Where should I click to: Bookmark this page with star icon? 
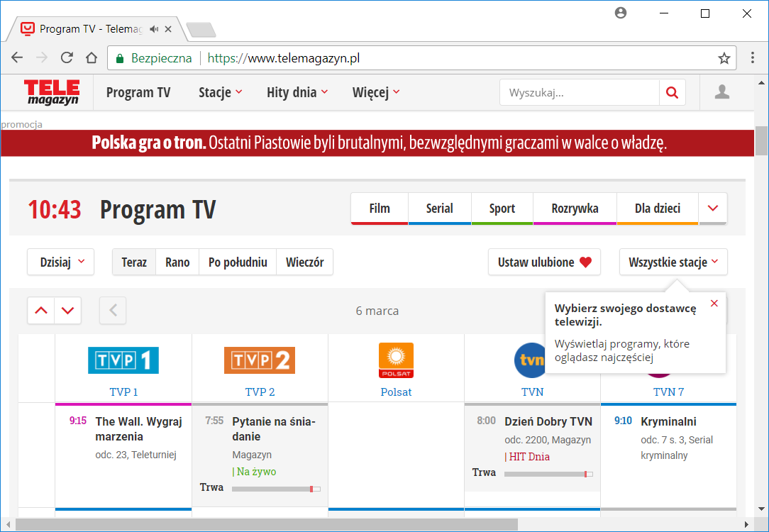pyautogui.click(x=724, y=58)
